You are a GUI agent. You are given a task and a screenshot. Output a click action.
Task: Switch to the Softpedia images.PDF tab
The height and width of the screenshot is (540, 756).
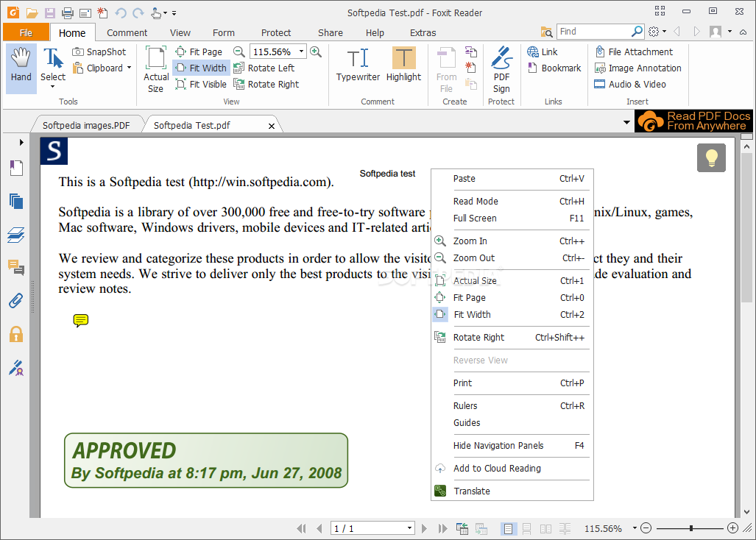point(86,125)
